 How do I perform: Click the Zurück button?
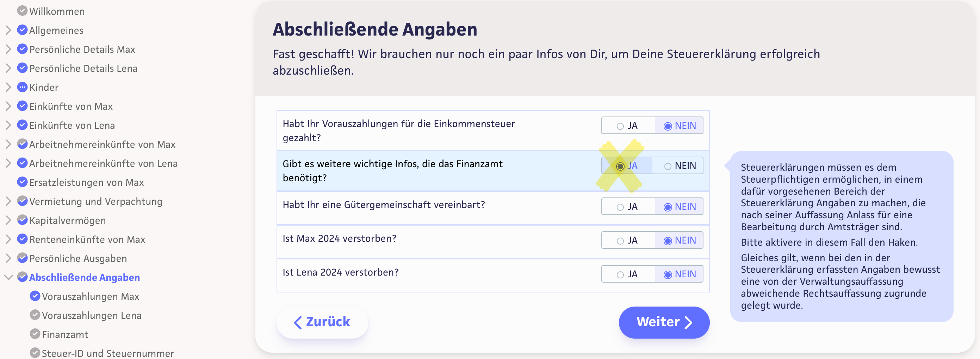[x=322, y=322]
